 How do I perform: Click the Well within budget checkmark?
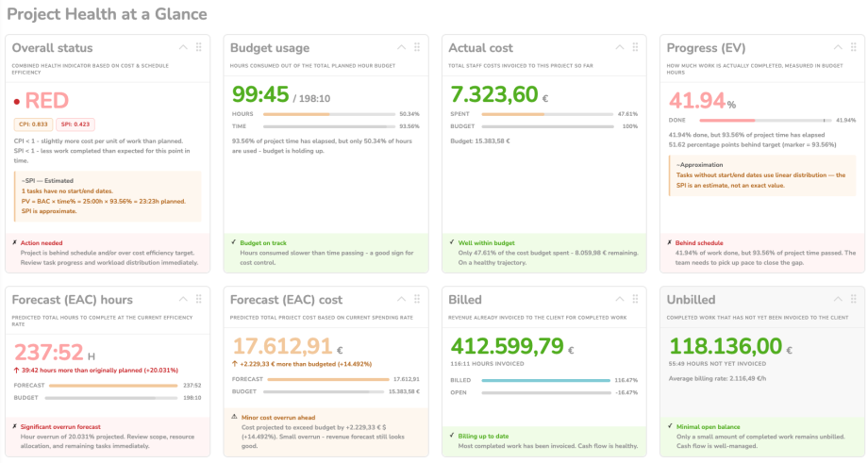pos(452,242)
